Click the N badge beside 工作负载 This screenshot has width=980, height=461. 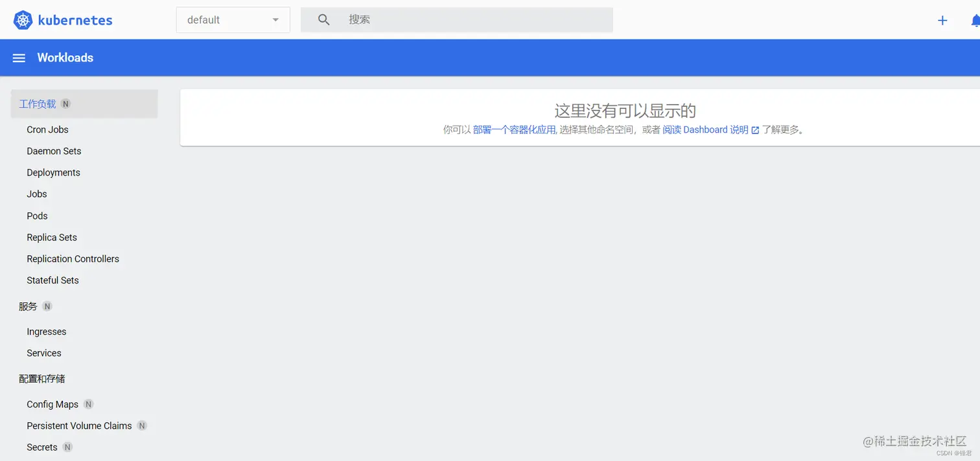pyautogui.click(x=65, y=103)
